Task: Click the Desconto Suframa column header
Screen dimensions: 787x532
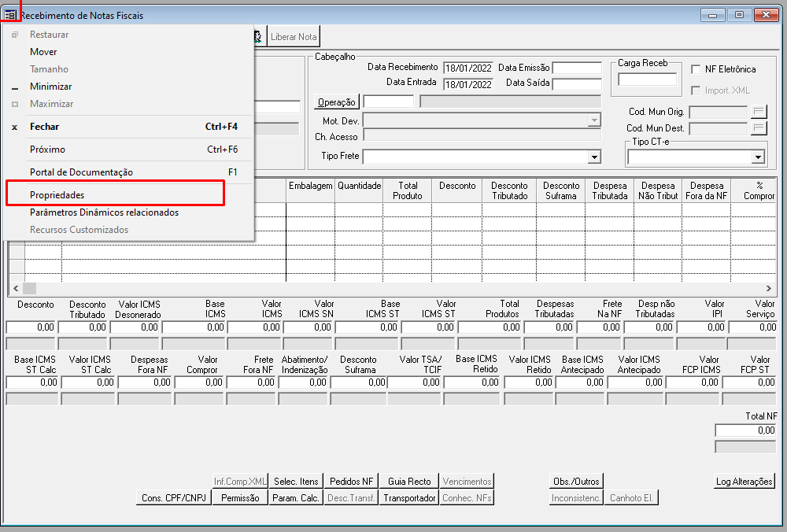Action: (560, 190)
